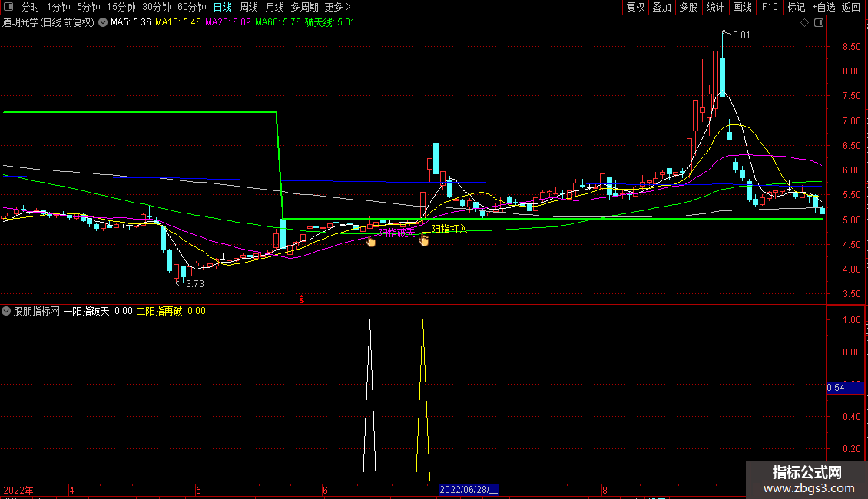Click the large cyan candle on green line drop
This screenshot has width=868, height=499.
coord(283,233)
